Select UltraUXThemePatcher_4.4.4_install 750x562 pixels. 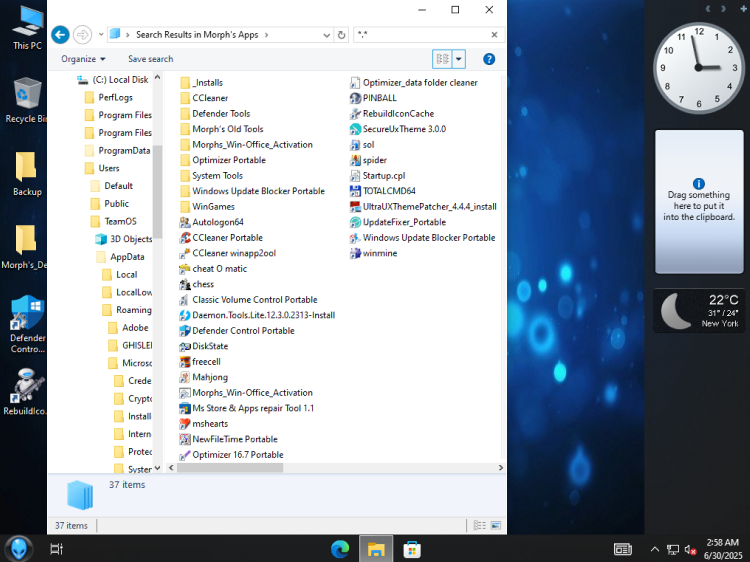click(x=423, y=207)
